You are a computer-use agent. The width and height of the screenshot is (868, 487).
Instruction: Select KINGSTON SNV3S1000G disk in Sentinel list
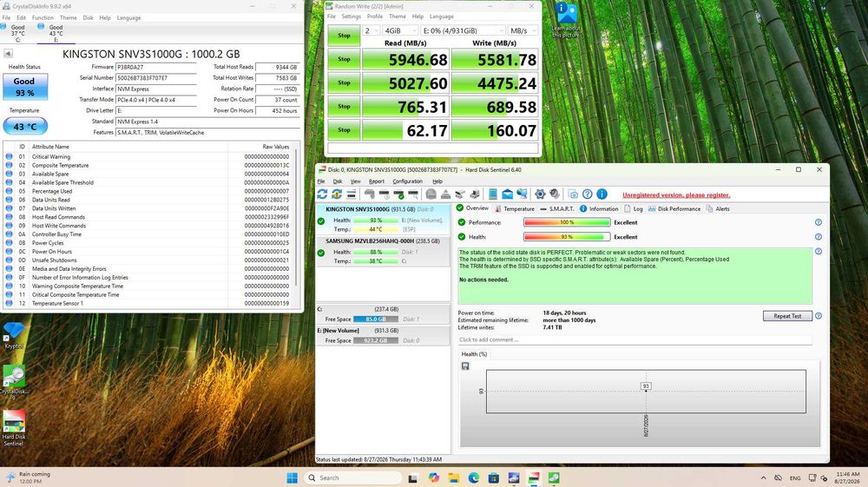click(x=383, y=220)
